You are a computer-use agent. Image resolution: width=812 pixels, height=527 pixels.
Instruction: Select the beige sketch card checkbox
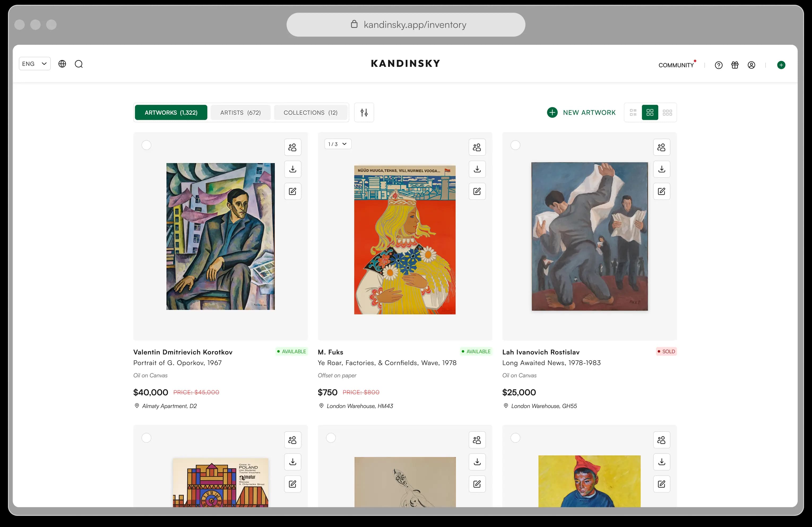coord(331,438)
